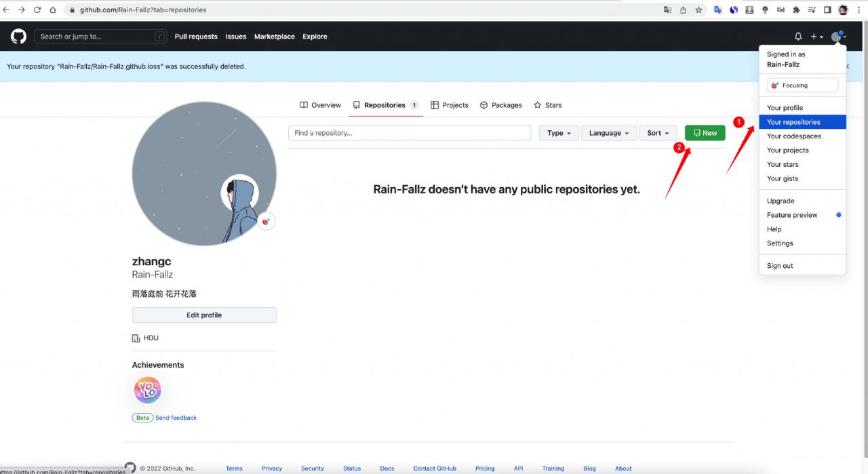The height and width of the screenshot is (474, 868).
Task: Open Issues in the header
Action: pyautogui.click(x=236, y=37)
